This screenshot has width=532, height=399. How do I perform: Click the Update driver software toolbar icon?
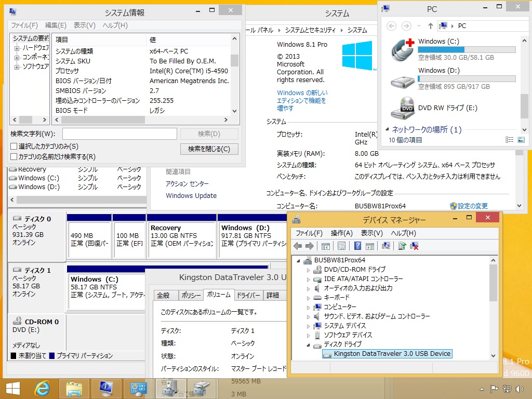pyautogui.click(x=402, y=246)
